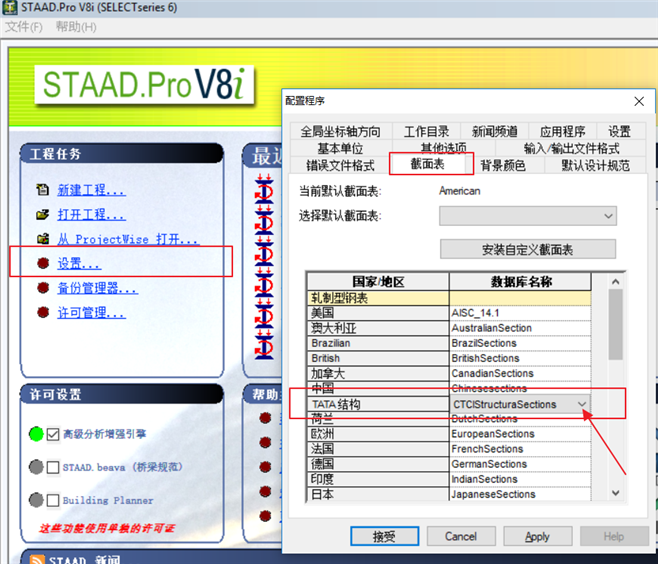Open the 设置... link
Viewport: 658px width, 564px height.
click(x=79, y=263)
